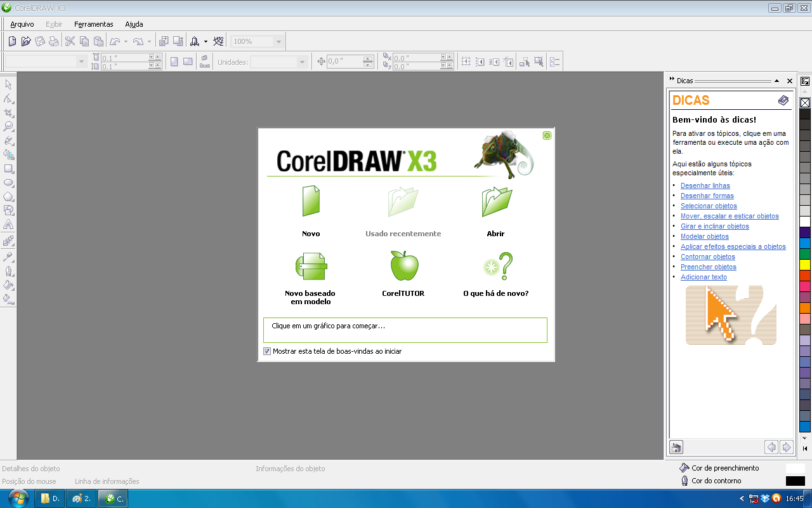Click the O que há de novo question icon
This screenshot has height=508, width=812.
tap(498, 266)
